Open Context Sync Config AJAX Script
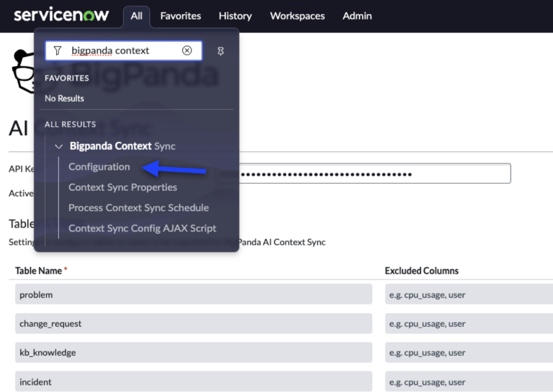This screenshot has height=392, width=553. (142, 228)
